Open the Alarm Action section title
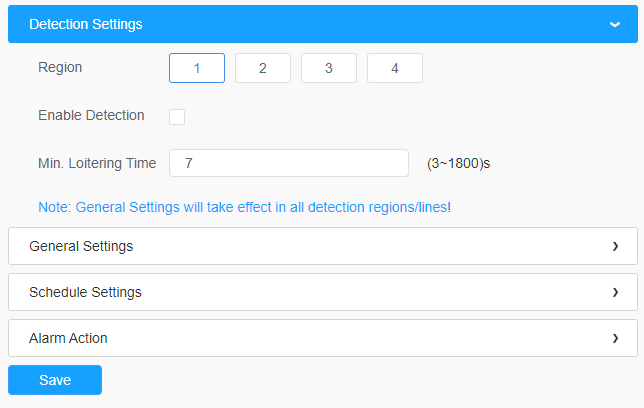This screenshot has height=408, width=644. pos(68,338)
